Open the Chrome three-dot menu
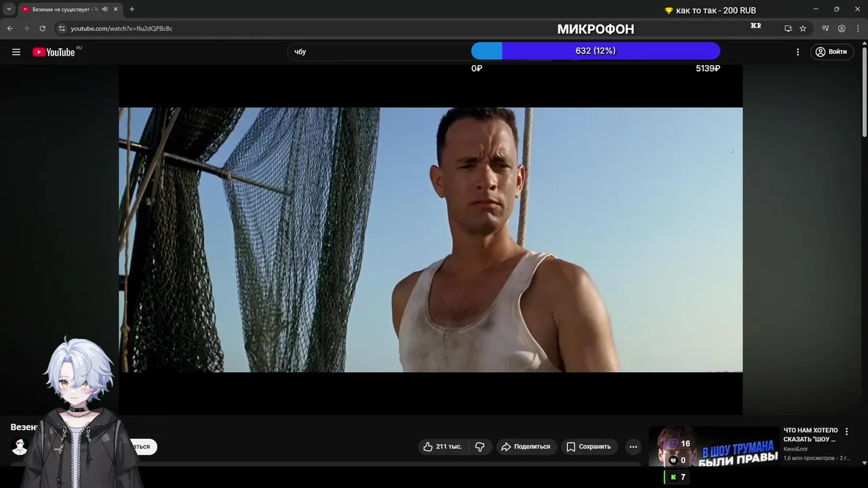 click(x=857, y=28)
